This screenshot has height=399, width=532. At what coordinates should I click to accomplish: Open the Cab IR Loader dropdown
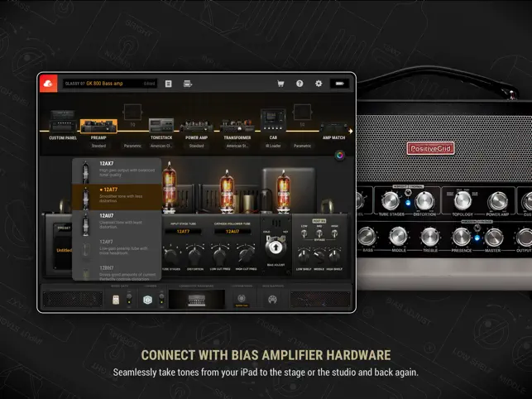tap(273, 146)
